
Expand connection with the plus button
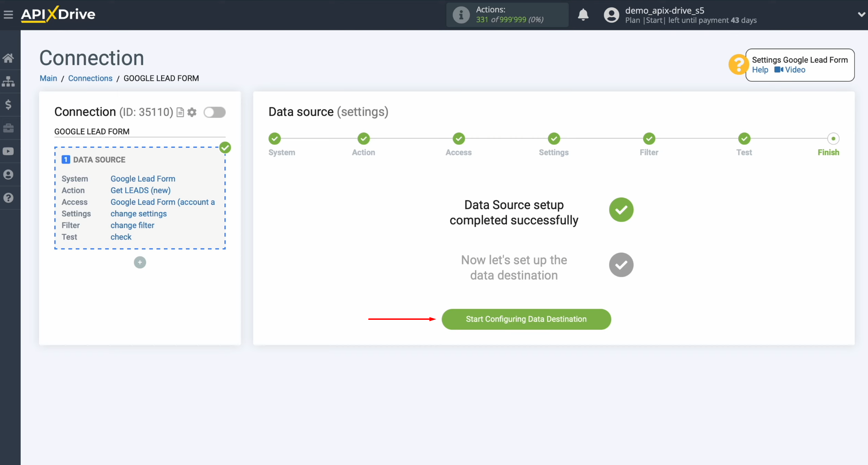tap(140, 262)
